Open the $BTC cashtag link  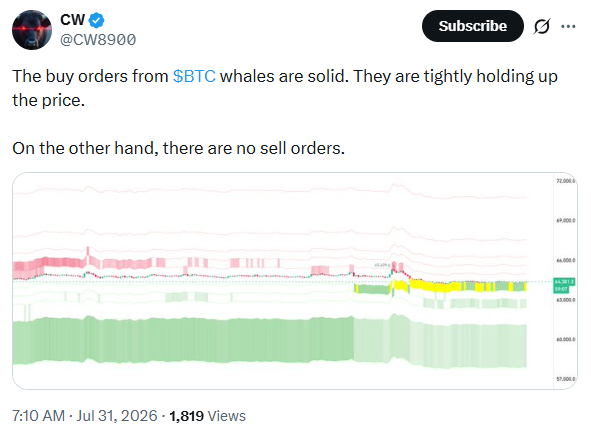click(x=194, y=76)
